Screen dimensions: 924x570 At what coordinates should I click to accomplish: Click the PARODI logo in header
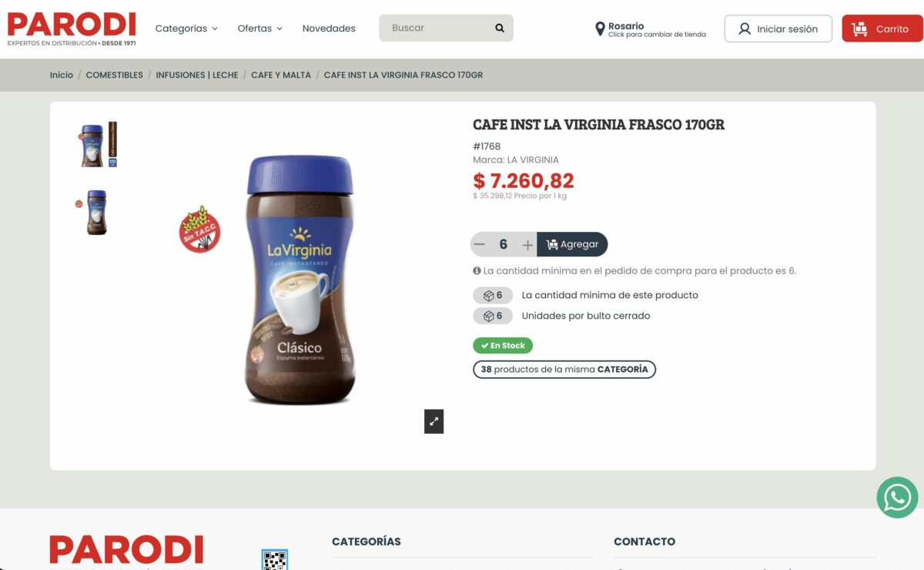coord(72,28)
